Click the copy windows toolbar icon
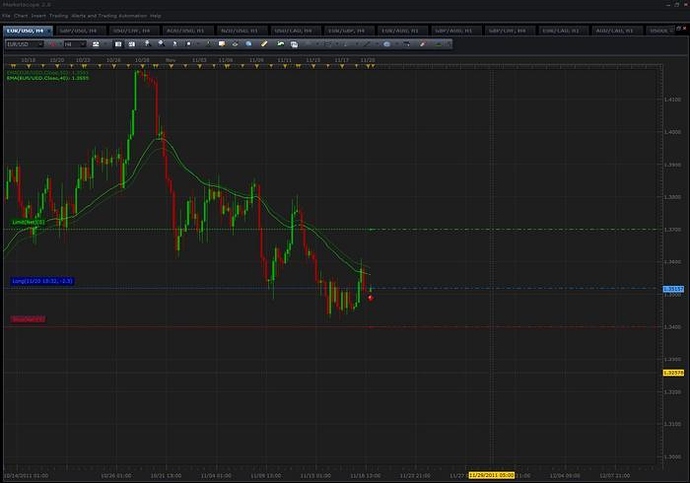The height and width of the screenshot is (483, 690). tap(294, 44)
